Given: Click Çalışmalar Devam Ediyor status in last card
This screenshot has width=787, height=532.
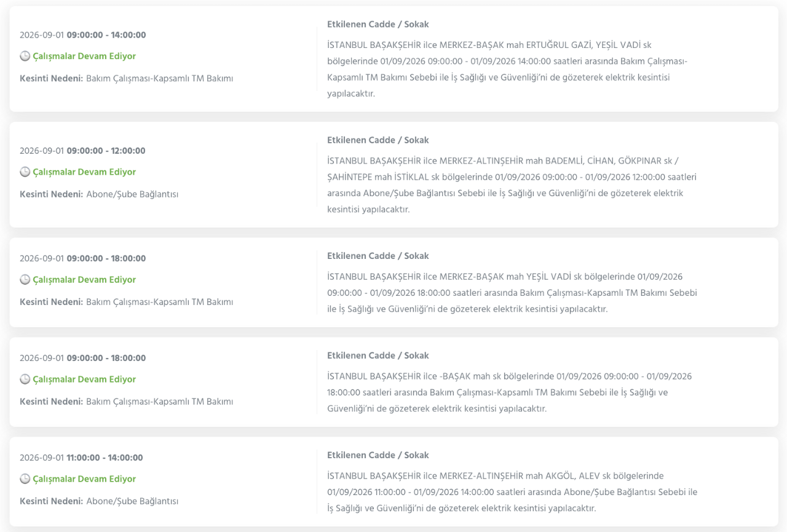Looking at the screenshot, I should (84, 479).
